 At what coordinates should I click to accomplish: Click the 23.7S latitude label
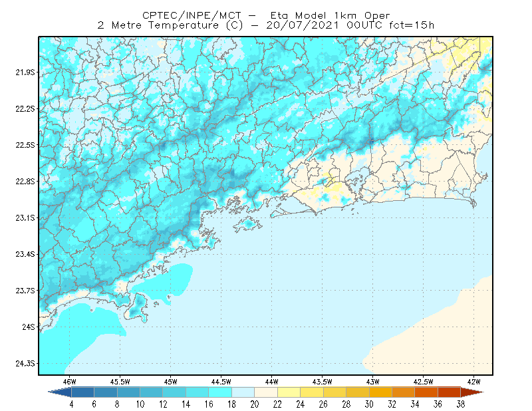click(25, 291)
